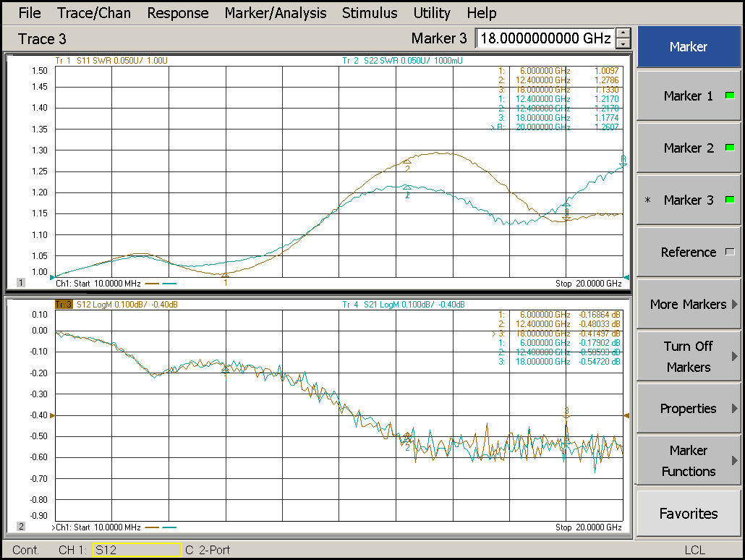This screenshot has height=560, width=745.
Task: Expand More Markers submenu
Action: 689,305
